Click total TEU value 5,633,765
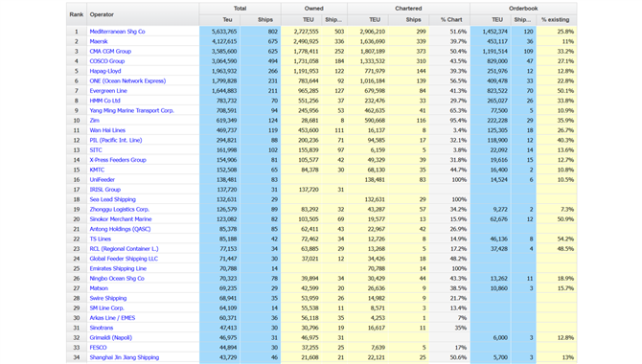 point(224,32)
